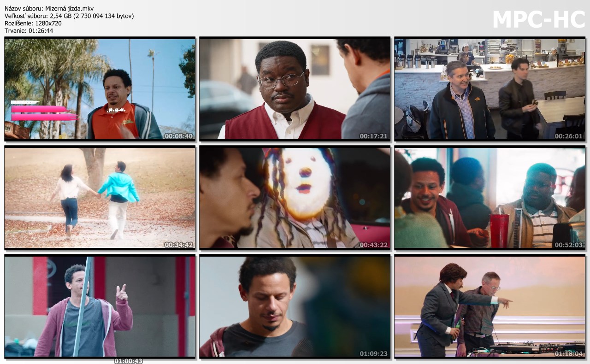Click the 00:08:40 timestamp label
Screen dimensions: 590x364
[x=179, y=136]
